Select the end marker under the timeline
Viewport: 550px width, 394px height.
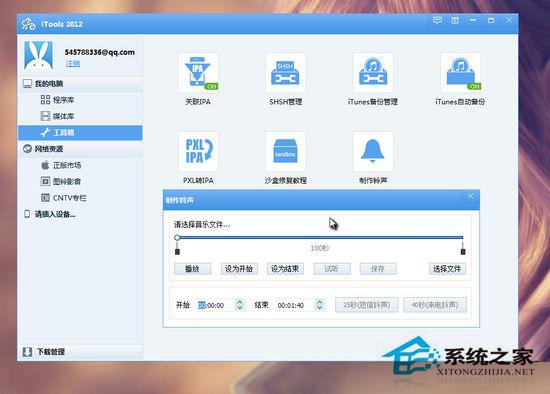point(463,251)
